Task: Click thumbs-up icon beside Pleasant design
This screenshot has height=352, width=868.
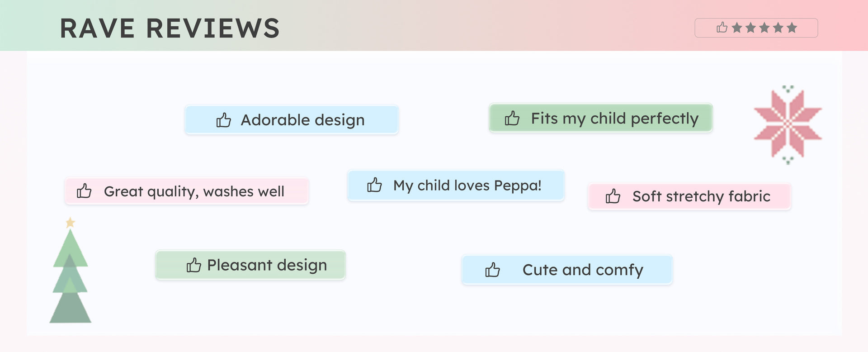Action: coord(193,265)
